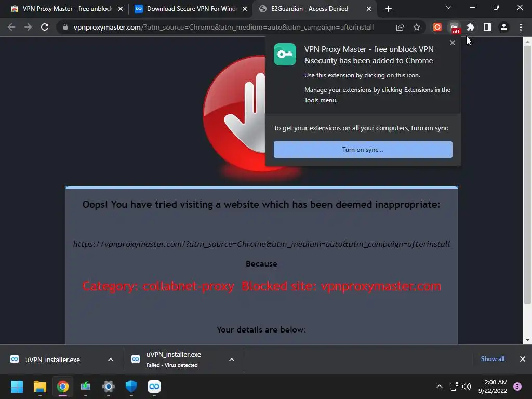Share this page using the share icon
The width and height of the screenshot is (532, 399).
point(400,27)
